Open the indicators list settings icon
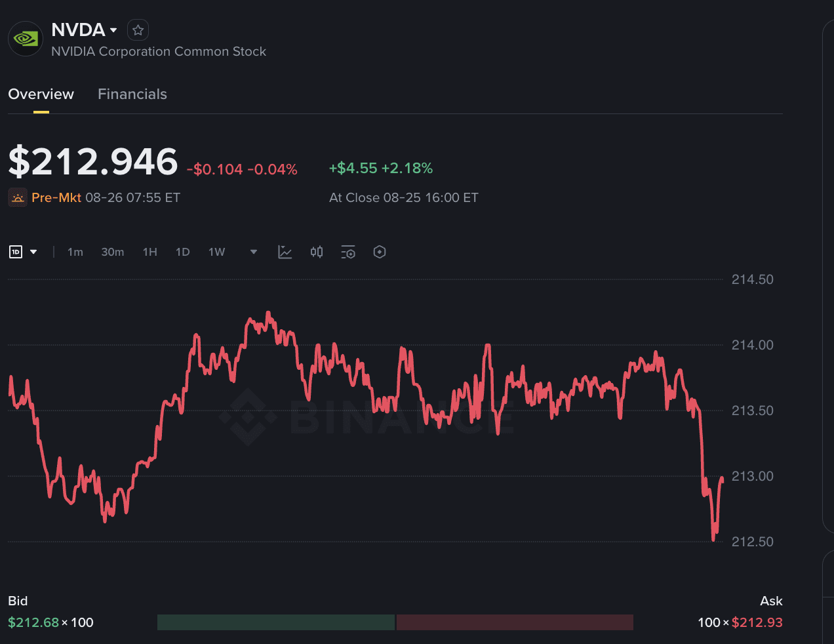 click(x=348, y=252)
